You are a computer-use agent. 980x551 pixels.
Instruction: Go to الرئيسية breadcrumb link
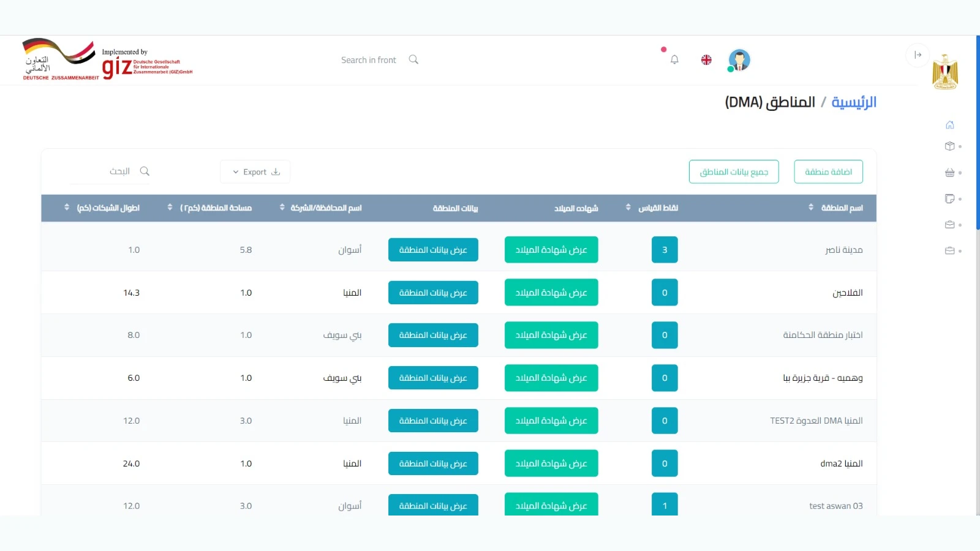(x=854, y=102)
